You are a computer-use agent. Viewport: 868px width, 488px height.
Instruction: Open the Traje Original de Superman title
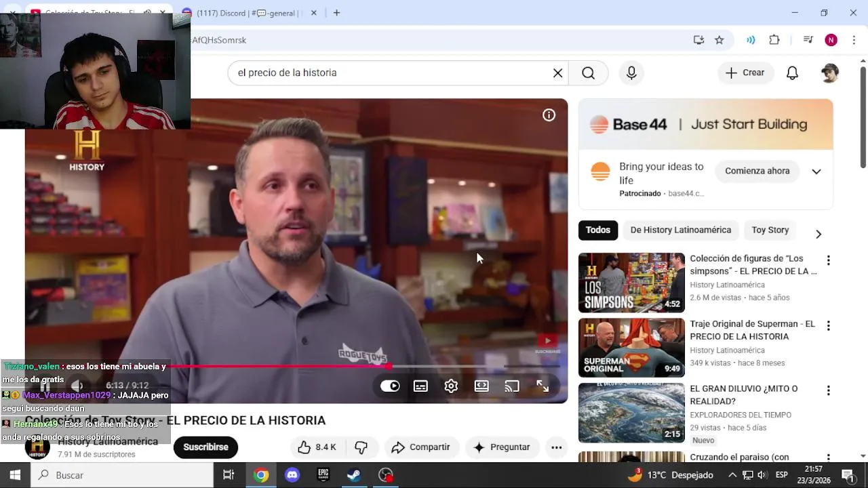pos(752,330)
